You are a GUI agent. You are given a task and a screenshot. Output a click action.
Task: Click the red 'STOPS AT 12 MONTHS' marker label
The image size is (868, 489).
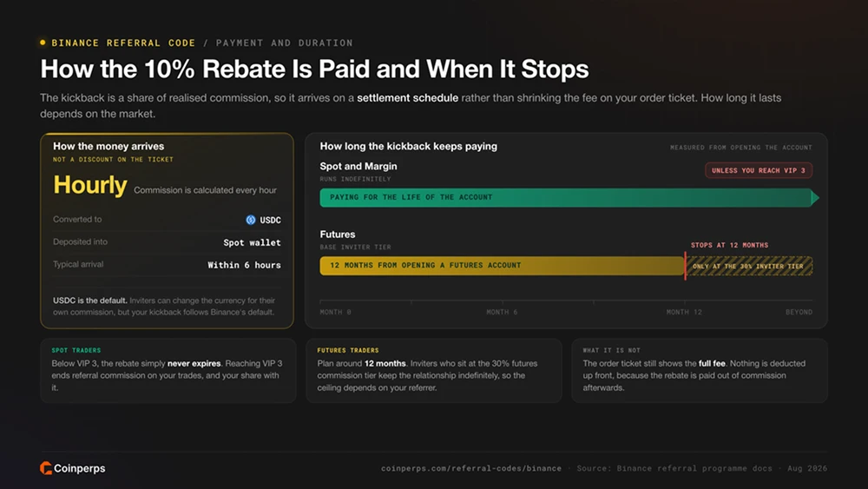coord(729,245)
